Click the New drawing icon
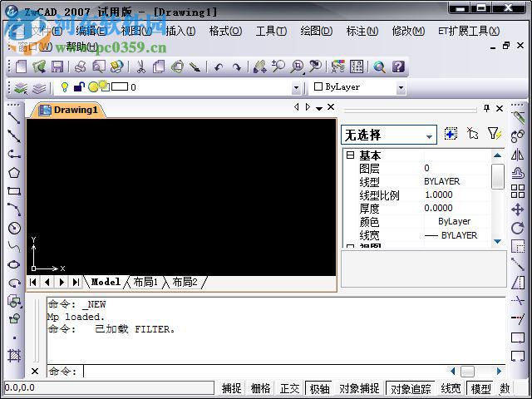The image size is (532, 399). coord(21,66)
